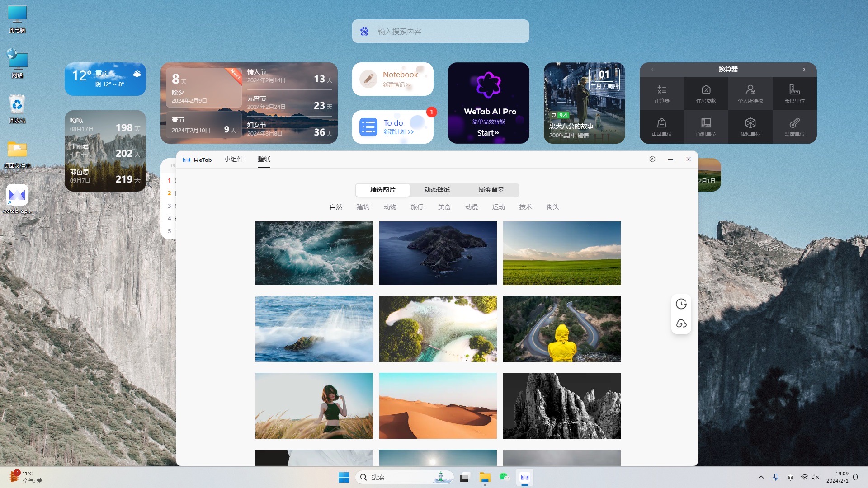This screenshot has height=488, width=868.
Task: Open WeTab window settings gear icon
Action: click(x=652, y=159)
